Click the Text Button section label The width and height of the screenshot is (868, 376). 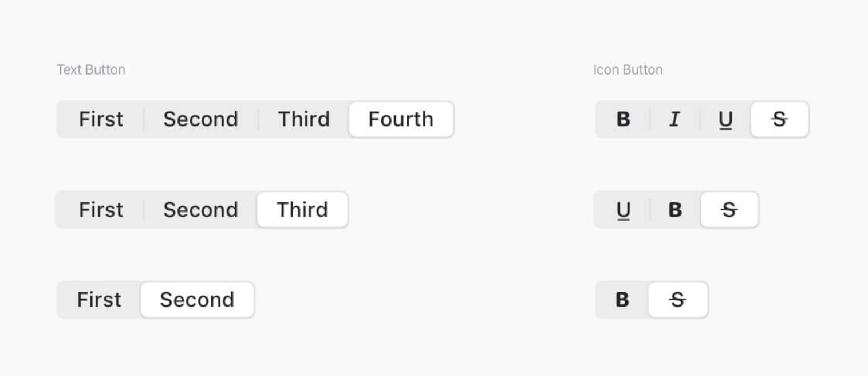[91, 70]
